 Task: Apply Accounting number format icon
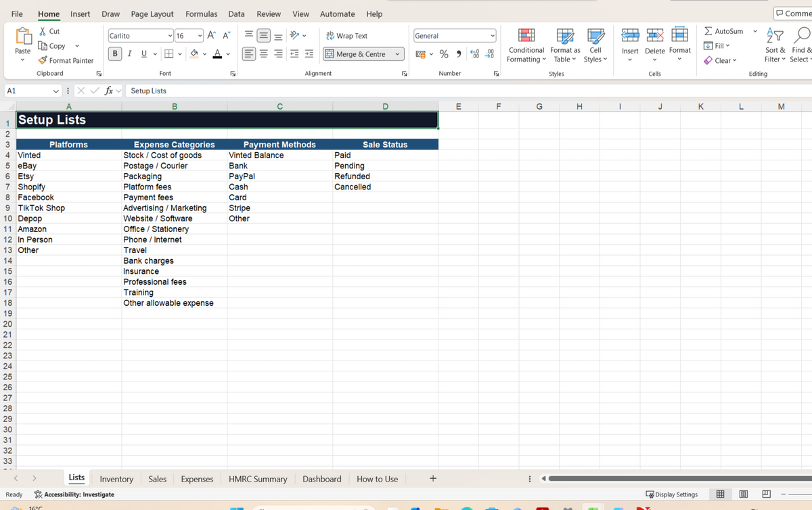tap(420, 54)
